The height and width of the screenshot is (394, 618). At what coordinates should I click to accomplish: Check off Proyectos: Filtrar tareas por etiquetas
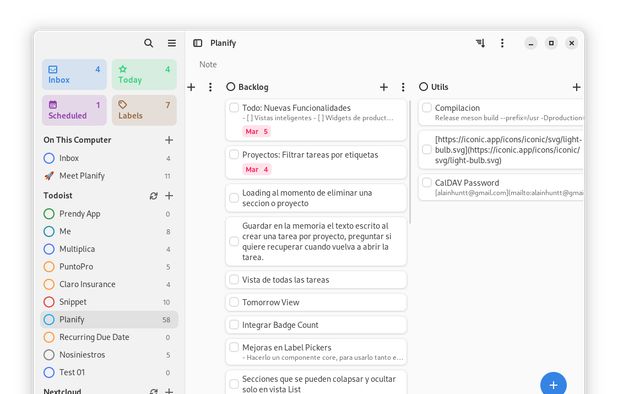point(234,154)
